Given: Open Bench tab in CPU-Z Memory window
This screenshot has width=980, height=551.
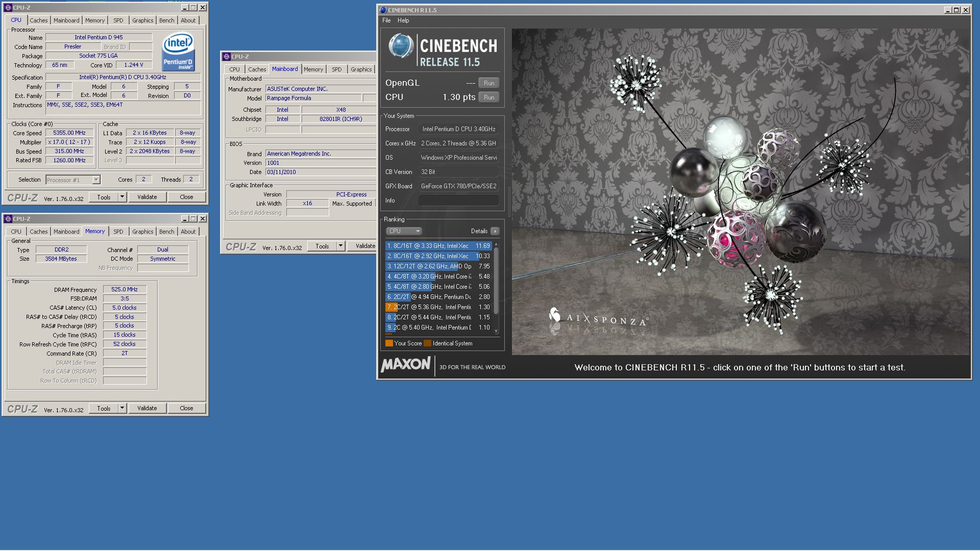Looking at the screenshot, I should pos(166,232).
